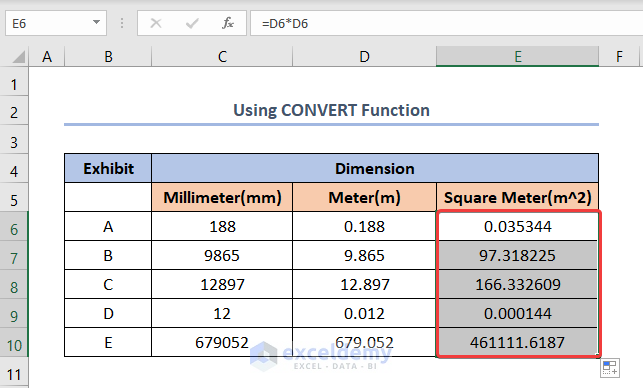643x388 pixels.
Task: Click cell with value 12.897
Action: 364,284
